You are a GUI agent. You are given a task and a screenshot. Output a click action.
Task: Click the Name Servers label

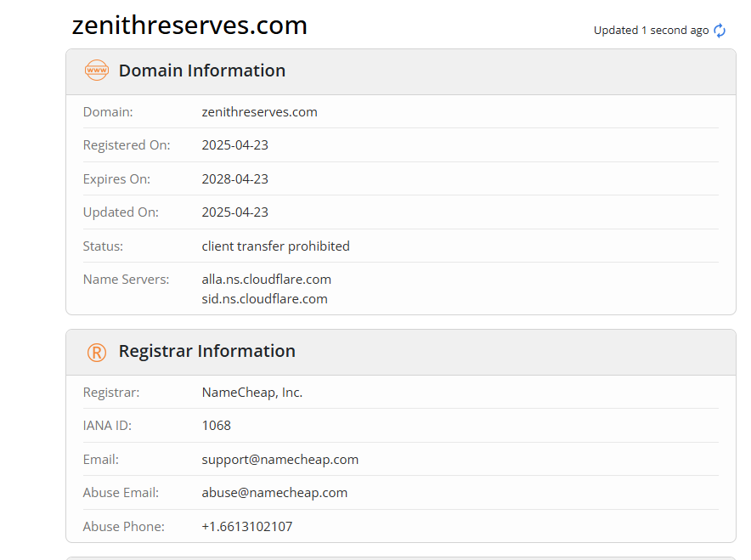coord(126,280)
